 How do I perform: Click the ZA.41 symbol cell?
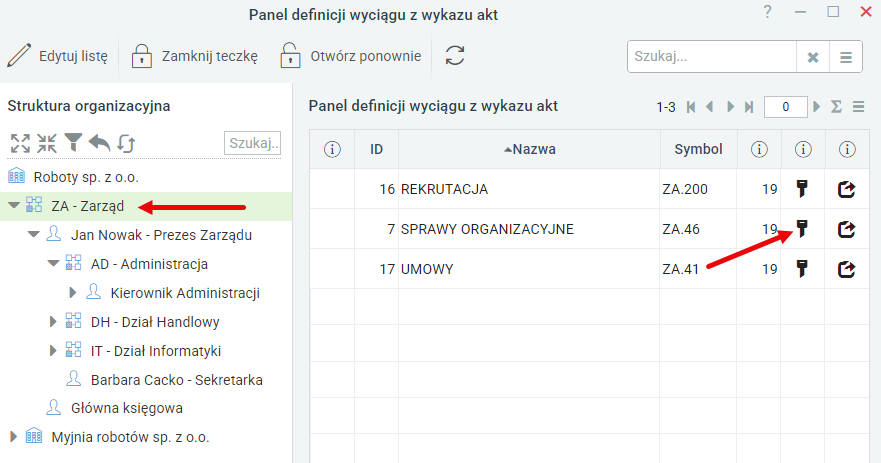[x=698, y=269]
